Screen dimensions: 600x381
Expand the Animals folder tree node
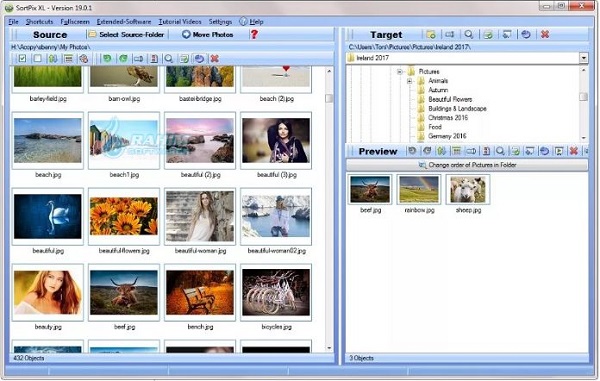coord(409,81)
